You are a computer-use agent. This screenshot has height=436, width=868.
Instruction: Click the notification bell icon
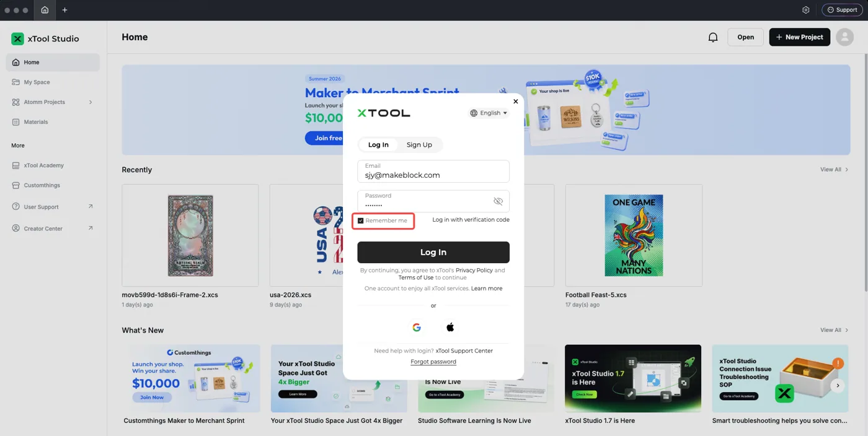(713, 37)
